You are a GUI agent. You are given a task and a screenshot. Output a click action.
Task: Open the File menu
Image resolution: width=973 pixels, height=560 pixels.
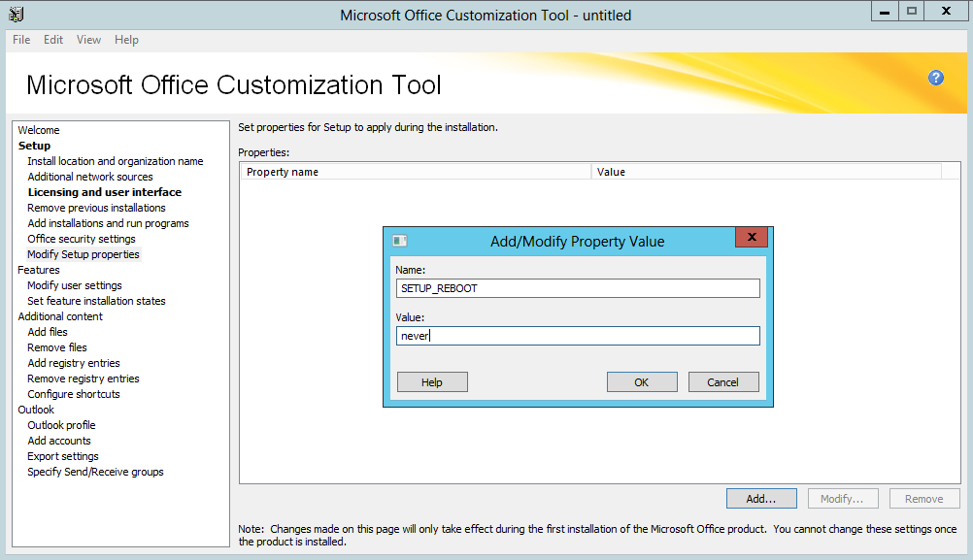pyautogui.click(x=21, y=40)
